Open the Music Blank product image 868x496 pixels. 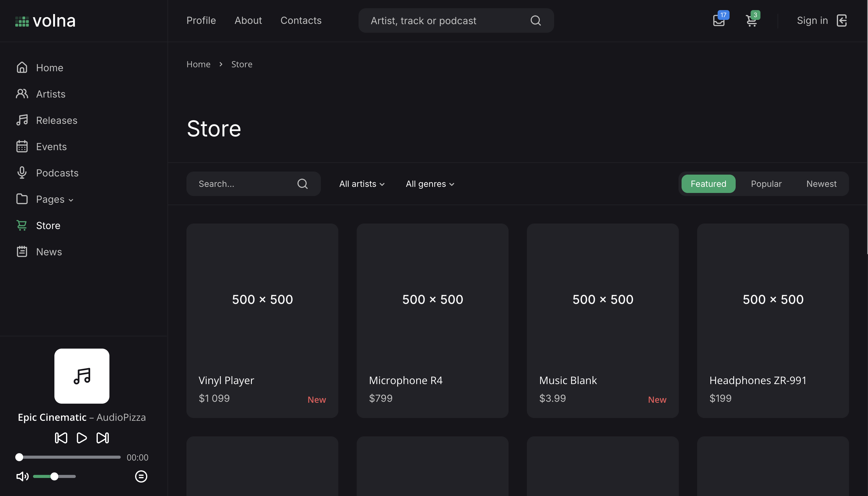click(602, 299)
